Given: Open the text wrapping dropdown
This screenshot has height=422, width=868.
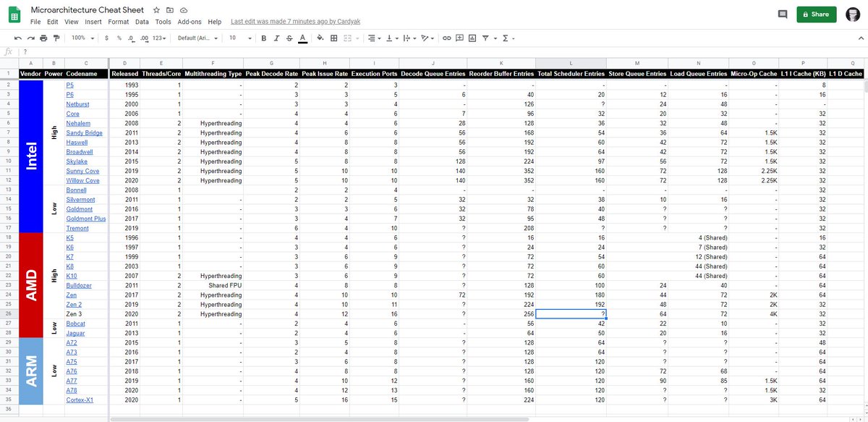Looking at the screenshot, I should click(408, 38).
